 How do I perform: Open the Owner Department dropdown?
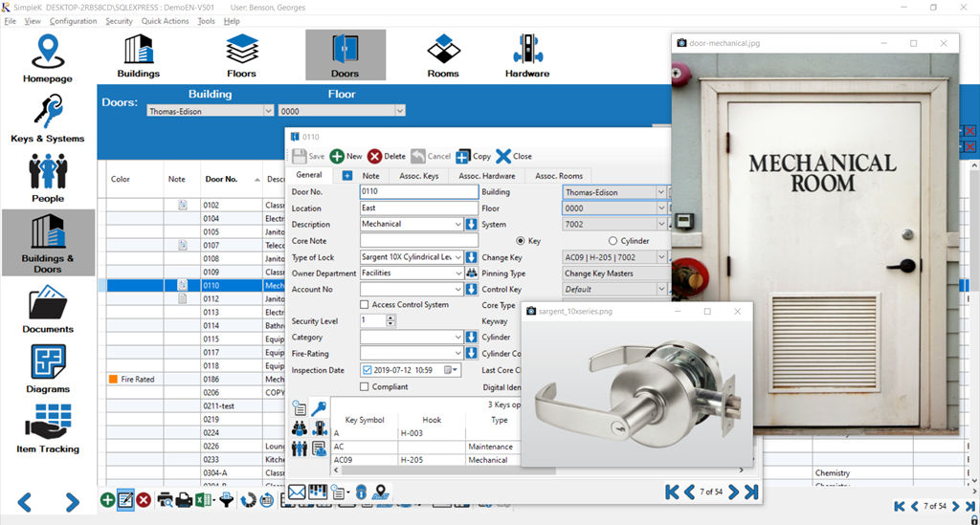click(x=457, y=273)
